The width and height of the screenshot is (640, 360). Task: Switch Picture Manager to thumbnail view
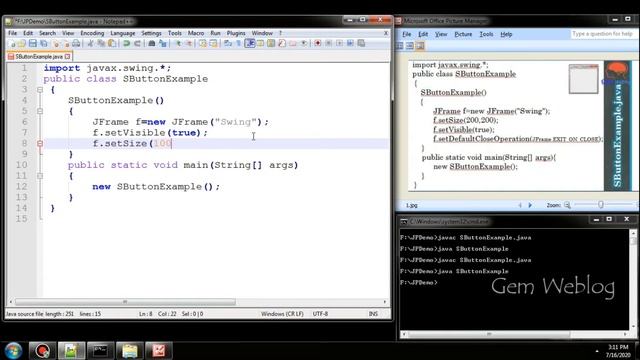click(x=400, y=46)
